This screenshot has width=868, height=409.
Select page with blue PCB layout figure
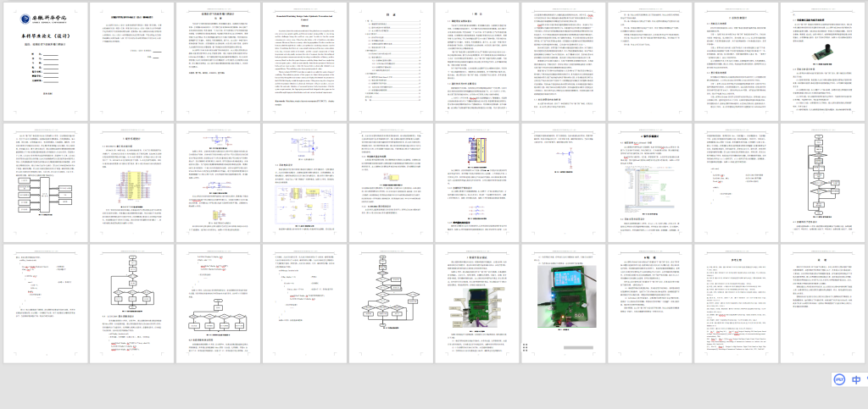click(x=304, y=182)
